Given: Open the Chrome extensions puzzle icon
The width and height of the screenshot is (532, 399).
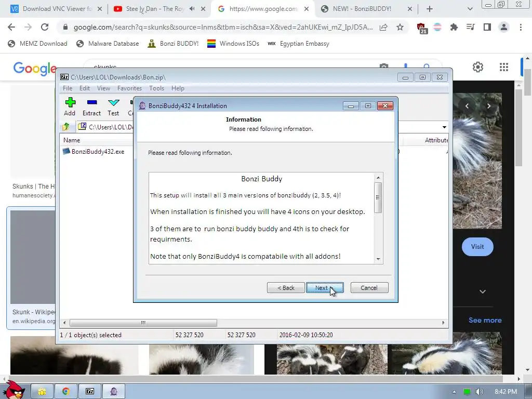Looking at the screenshot, I should point(454,27).
